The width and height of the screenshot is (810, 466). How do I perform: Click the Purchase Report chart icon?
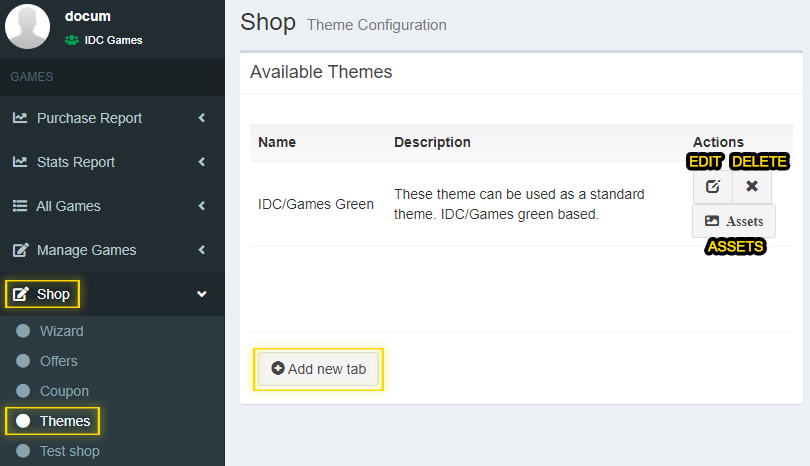(20, 118)
